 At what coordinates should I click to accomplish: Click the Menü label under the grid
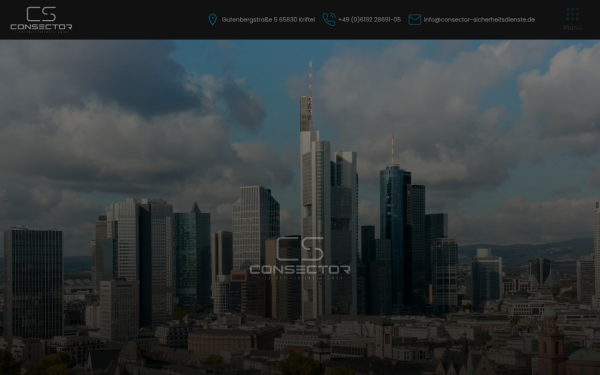pos(572,28)
